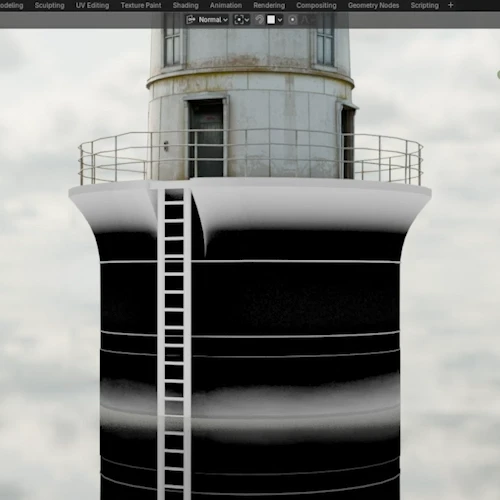Screen dimensions: 500x500
Task: Add a new workspace with plus icon
Action: click(451, 5)
